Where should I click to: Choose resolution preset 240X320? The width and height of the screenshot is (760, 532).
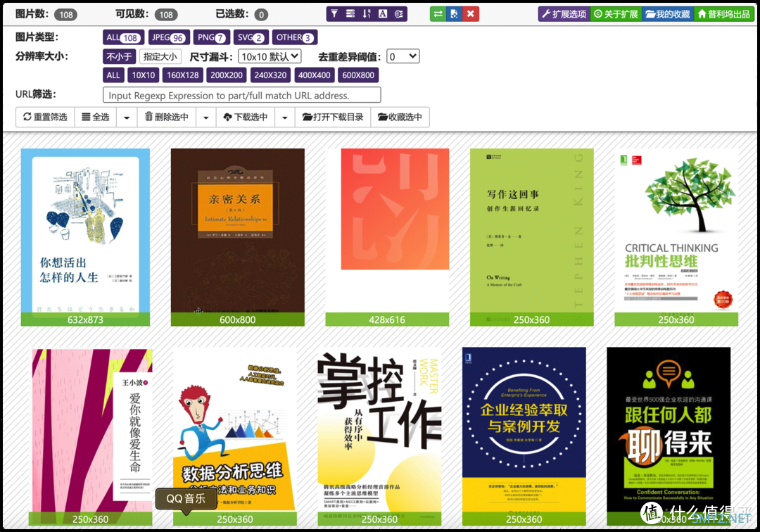(x=270, y=75)
